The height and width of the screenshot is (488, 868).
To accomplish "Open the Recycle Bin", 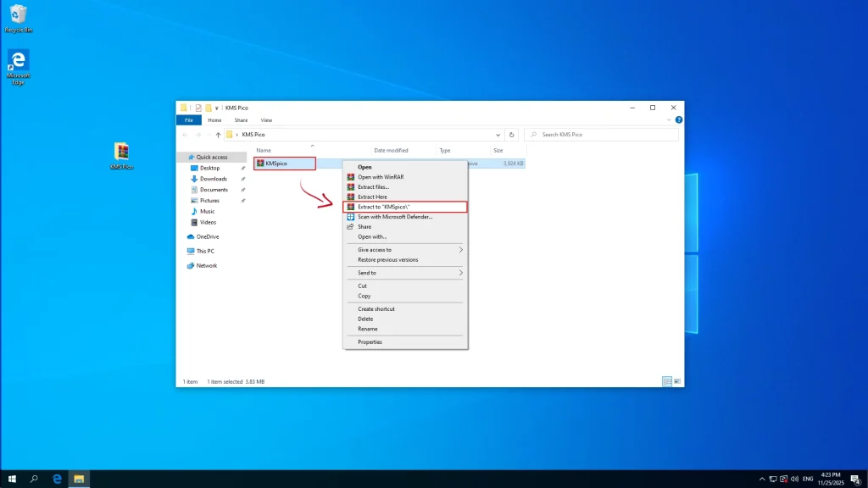I will click(x=17, y=14).
